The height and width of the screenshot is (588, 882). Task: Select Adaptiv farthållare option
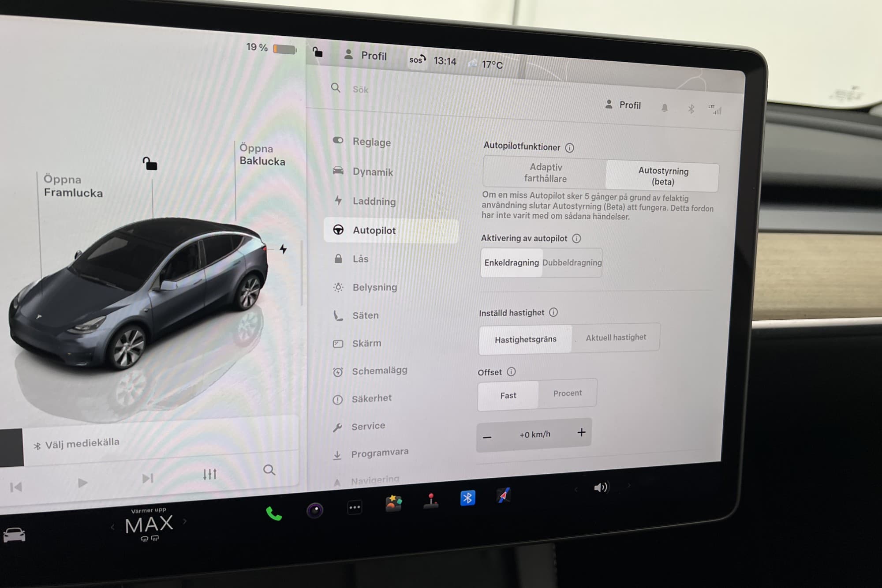tap(546, 172)
